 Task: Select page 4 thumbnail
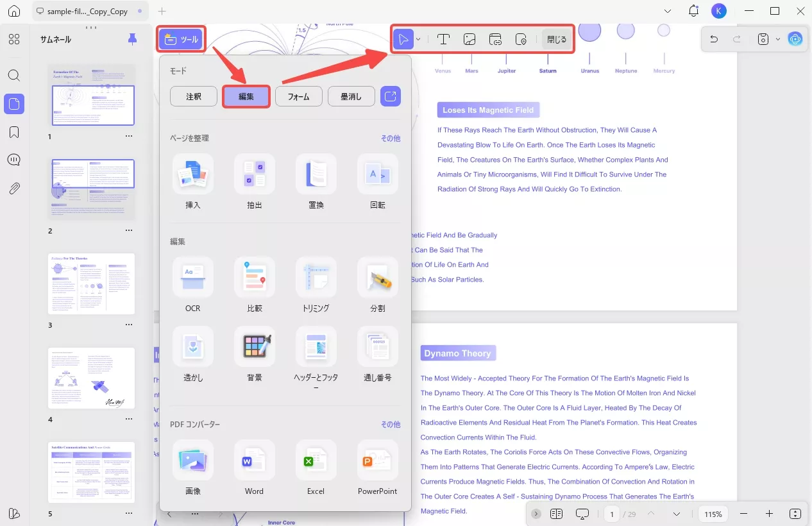pyautogui.click(x=92, y=378)
